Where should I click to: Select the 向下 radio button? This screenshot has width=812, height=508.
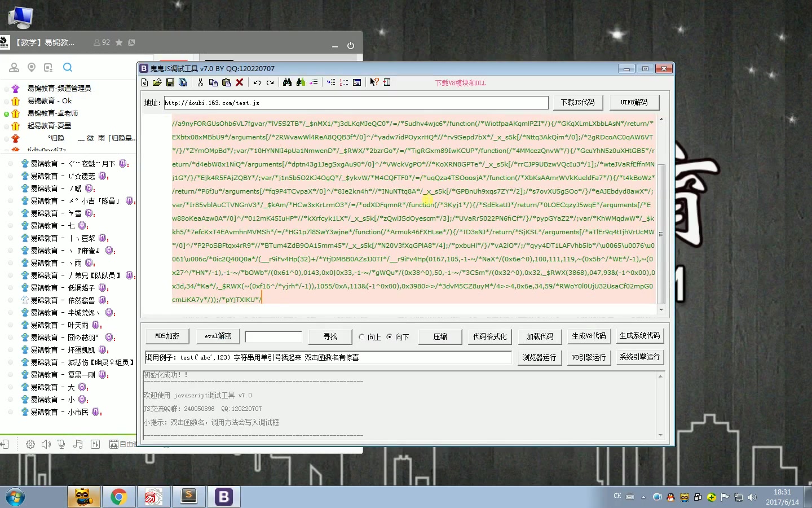(389, 337)
